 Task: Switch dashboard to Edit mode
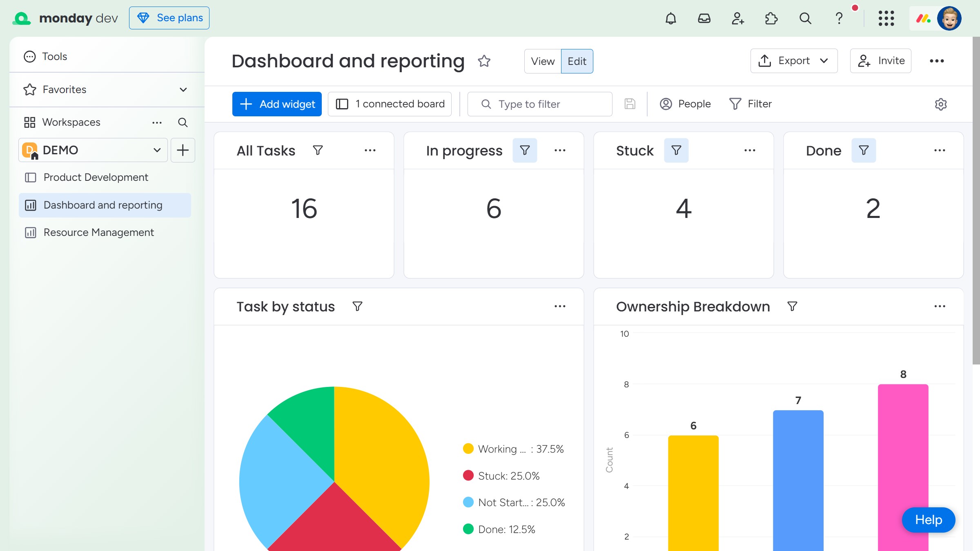tap(577, 61)
